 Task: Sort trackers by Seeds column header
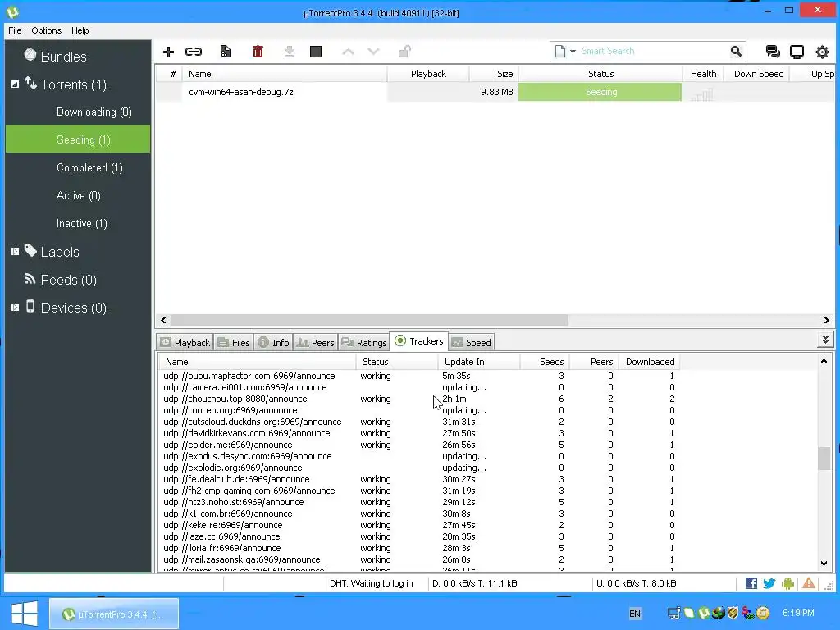click(545, 362)
